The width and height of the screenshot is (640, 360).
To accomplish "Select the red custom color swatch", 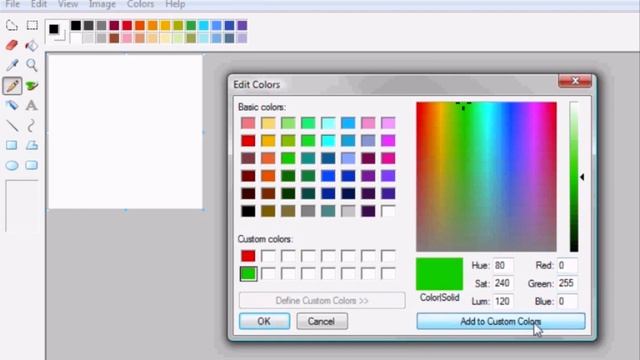I will point(248,256).
